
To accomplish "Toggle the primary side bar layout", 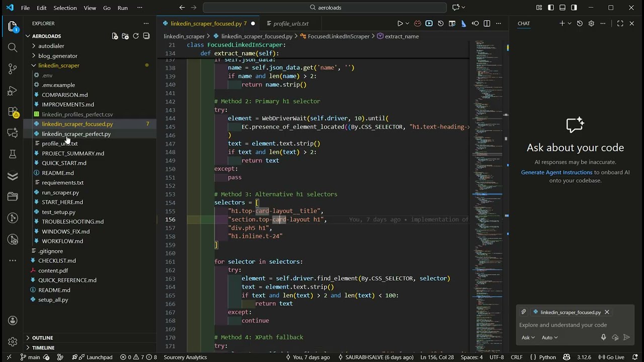I will [x=551, y=8].
